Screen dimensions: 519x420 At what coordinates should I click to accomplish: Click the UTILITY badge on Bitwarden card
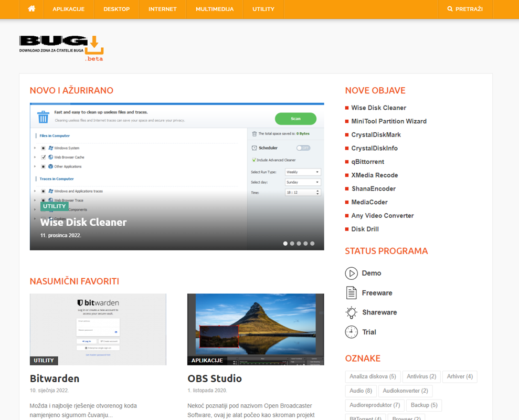click(44, 360)
